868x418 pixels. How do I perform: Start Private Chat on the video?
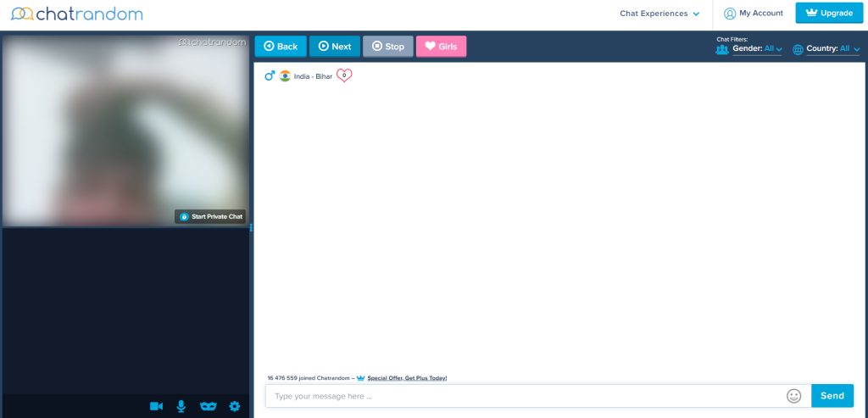[210, 216]
